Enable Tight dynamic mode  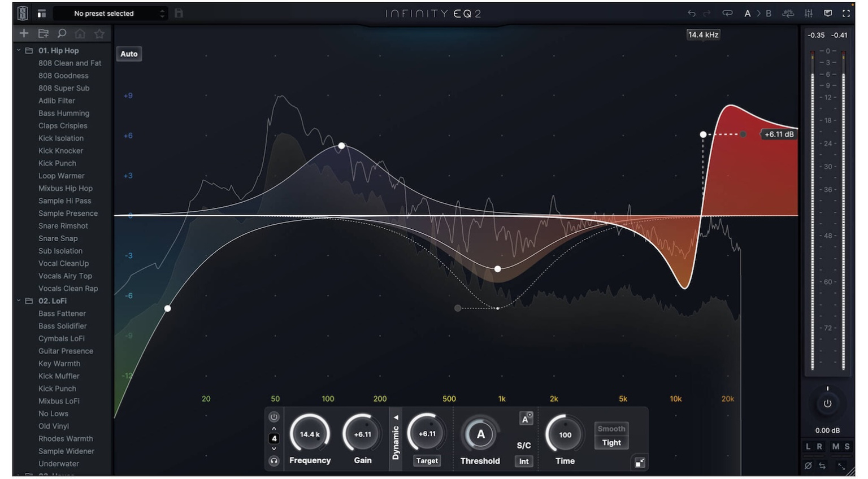(x=611, y=443)
